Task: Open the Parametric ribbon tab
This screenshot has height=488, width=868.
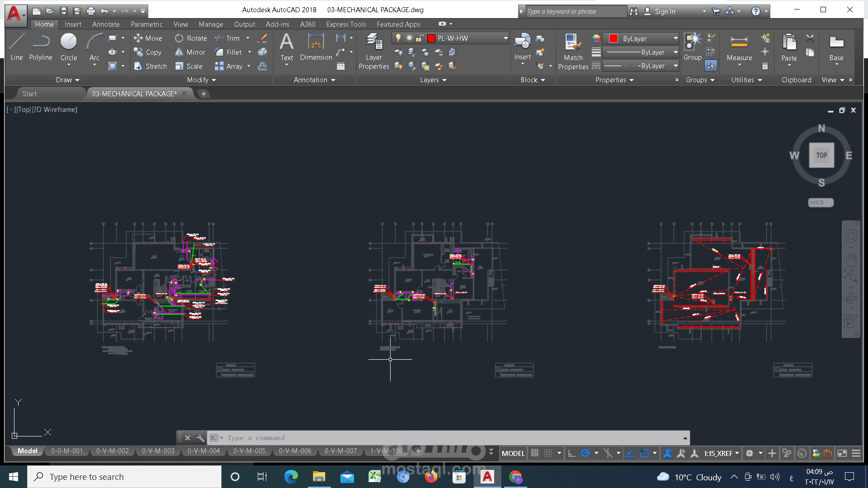Action: pos(146,24)
